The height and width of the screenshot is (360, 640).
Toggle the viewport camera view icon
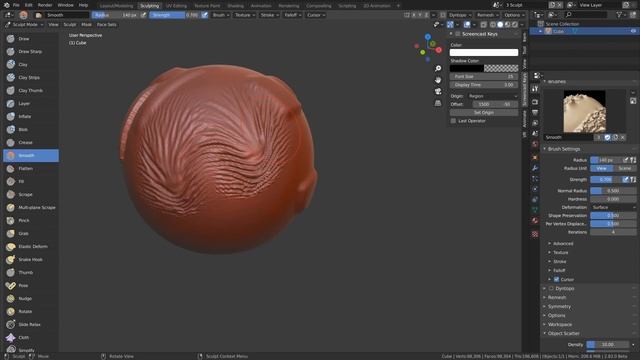(x=438, y=91)
